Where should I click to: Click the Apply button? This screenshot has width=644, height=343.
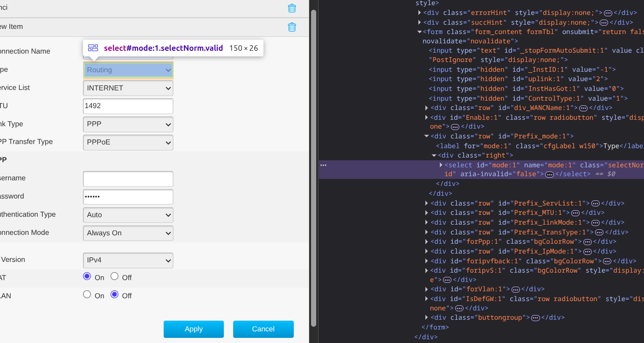[194, 329]
